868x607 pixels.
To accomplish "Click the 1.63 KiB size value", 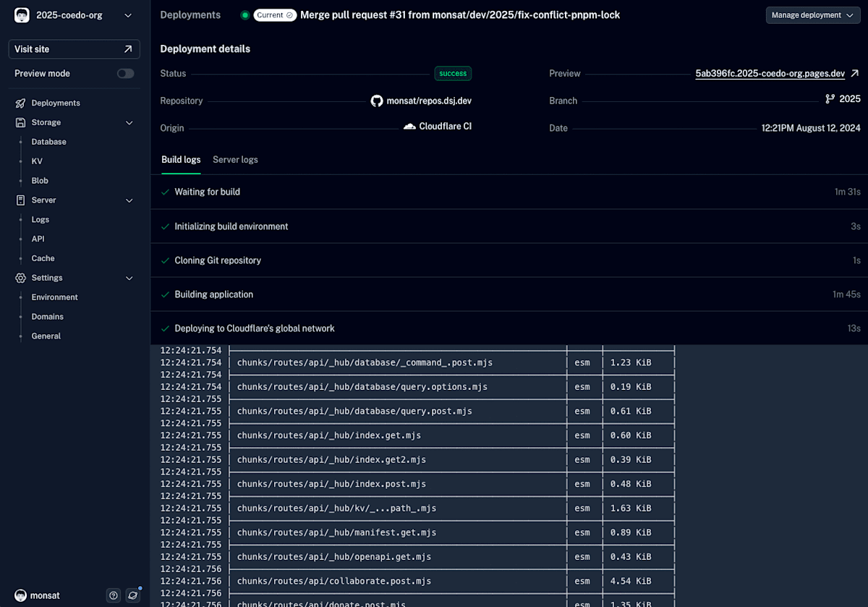I will tap(631, 509).
